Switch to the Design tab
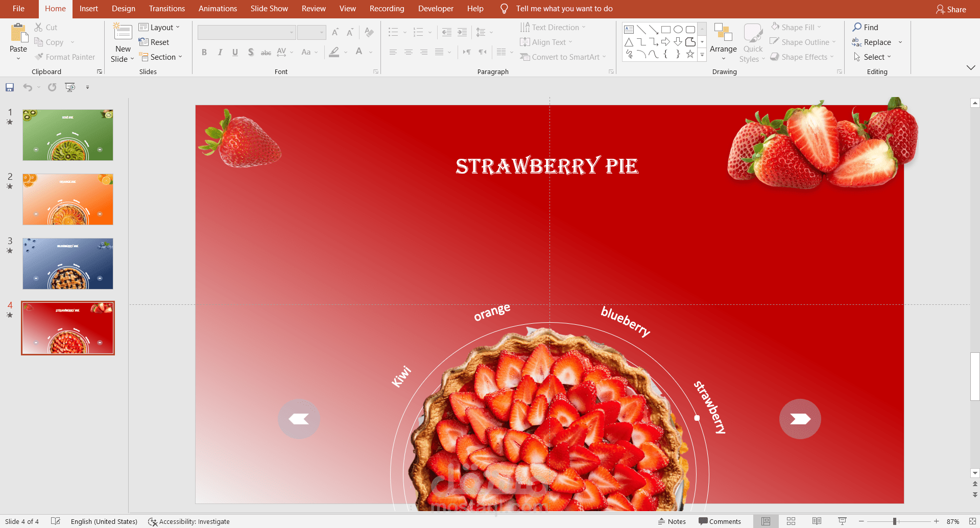Viewport: 980px width, 528px height. pyautogui.click(x=124, y=9)
